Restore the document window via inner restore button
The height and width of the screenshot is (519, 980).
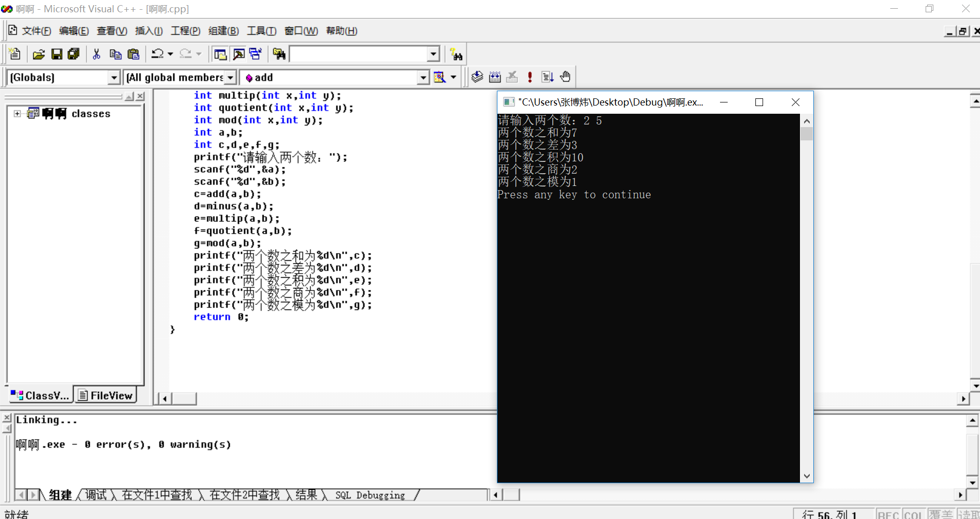pos(963,31)
